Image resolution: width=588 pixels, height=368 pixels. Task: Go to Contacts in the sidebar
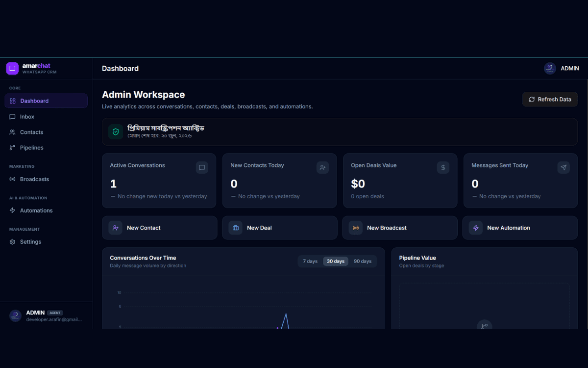coord(46,132)
